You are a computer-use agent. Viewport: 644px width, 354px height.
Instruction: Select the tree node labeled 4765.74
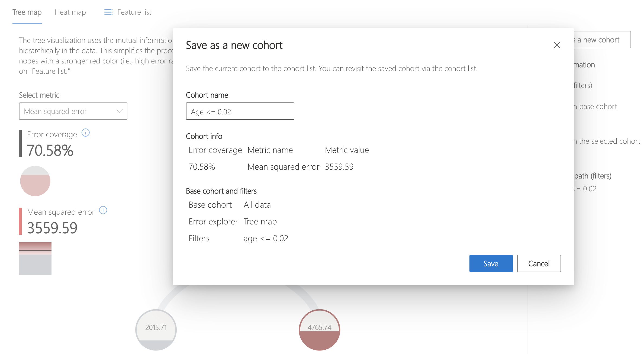tap(319, 330)
